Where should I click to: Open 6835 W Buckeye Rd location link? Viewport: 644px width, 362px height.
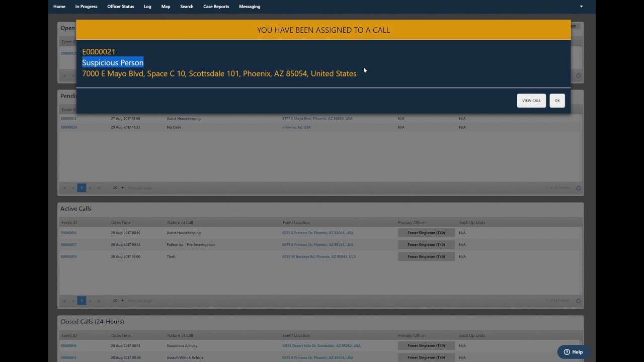319,257
